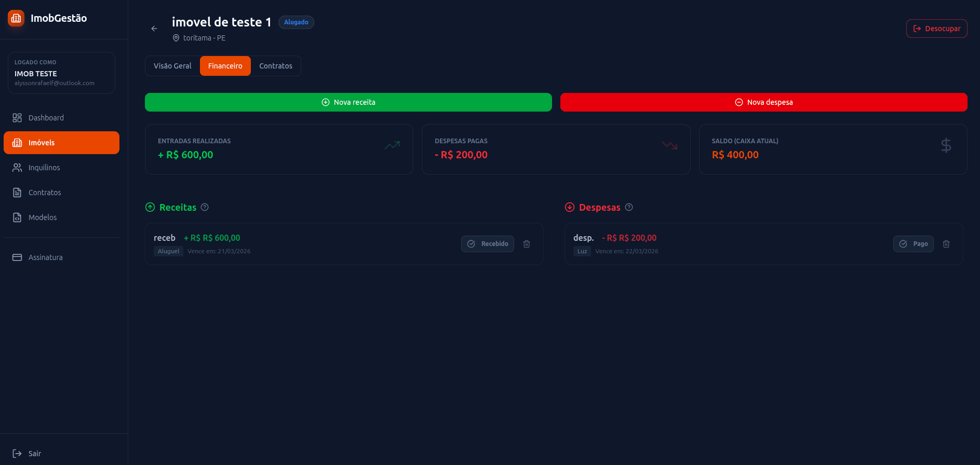The width and height of the screenshot is (980, 465).
Task: Open Dashboard from the sidebar
Action: pyautogui.click(x=46, y=118)
